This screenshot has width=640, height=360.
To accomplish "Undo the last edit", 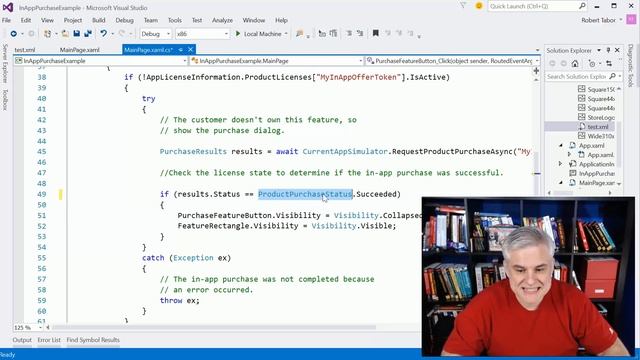I will [103, 34].
